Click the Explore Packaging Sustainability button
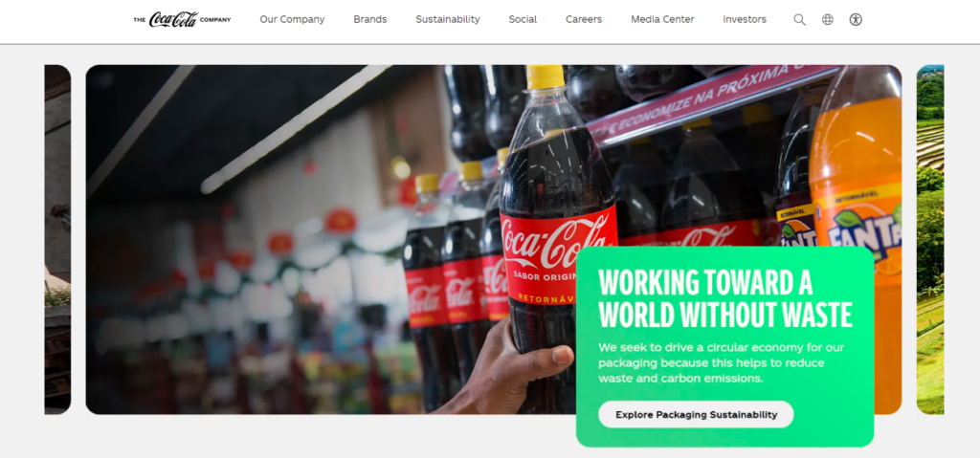 (x=697, y=414)
